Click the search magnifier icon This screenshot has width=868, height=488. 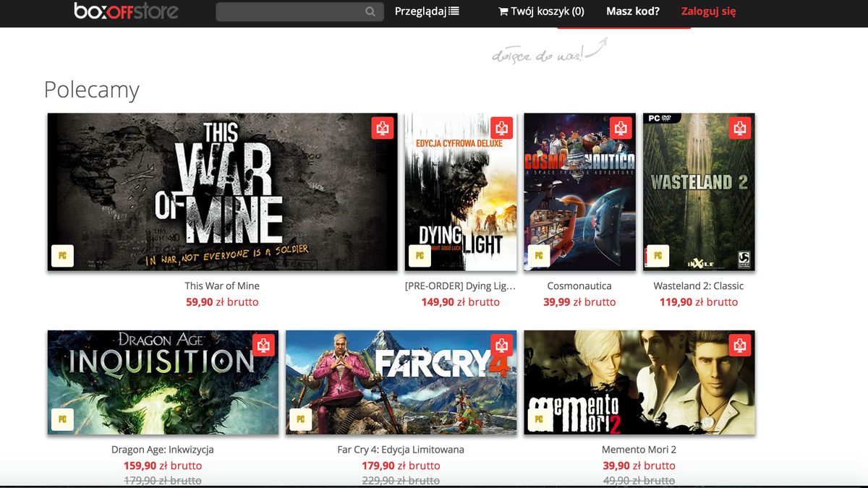[x=370, y=12]
